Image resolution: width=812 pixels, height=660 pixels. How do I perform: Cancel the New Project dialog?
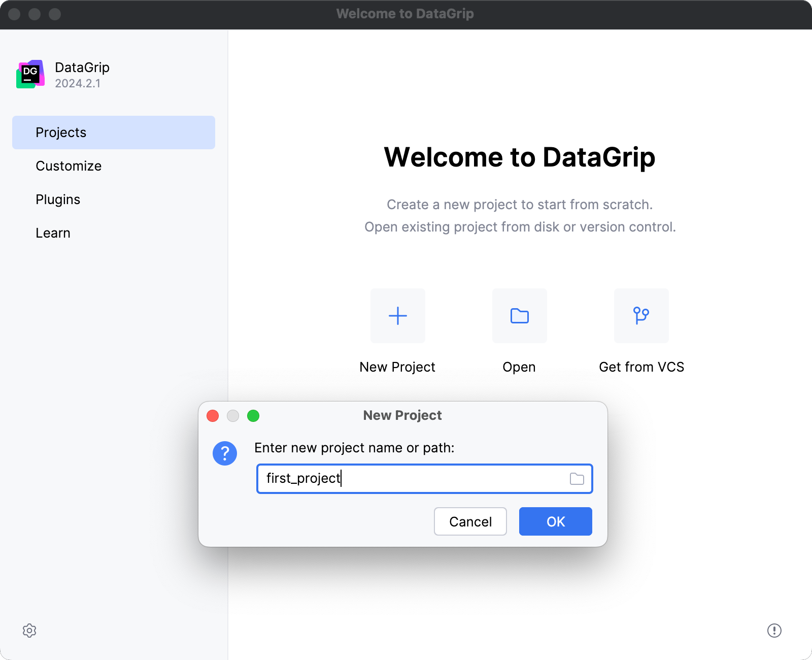point(470,521)
